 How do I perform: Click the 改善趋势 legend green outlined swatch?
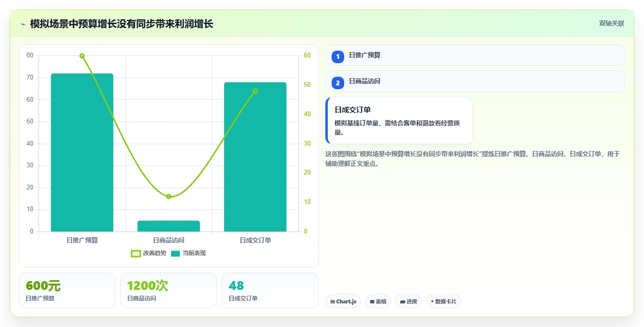(136, 253)
